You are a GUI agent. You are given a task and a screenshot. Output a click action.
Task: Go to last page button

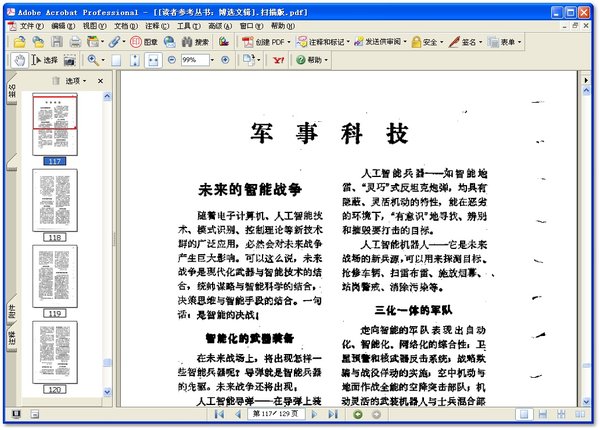pos(333,414)
